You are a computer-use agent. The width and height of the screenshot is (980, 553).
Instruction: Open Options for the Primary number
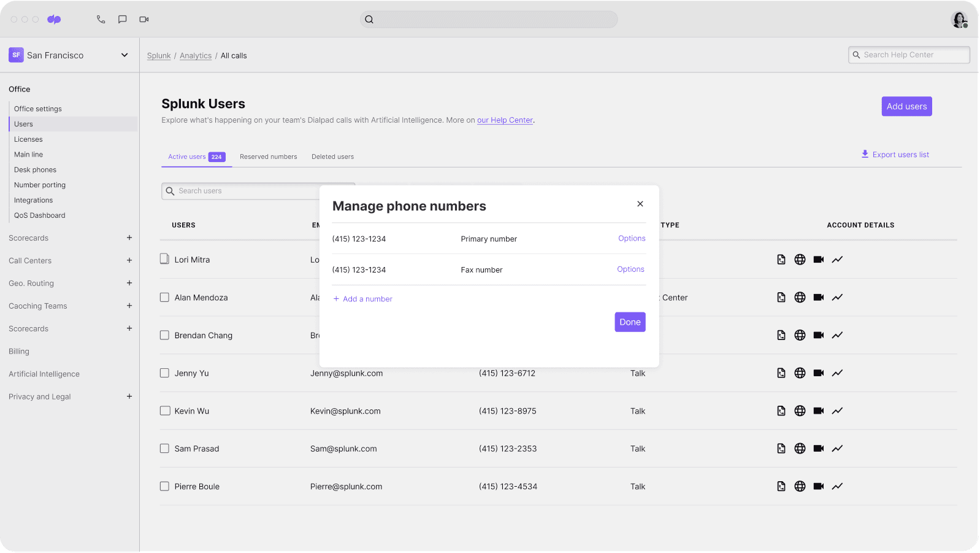(x=632, y=238)
